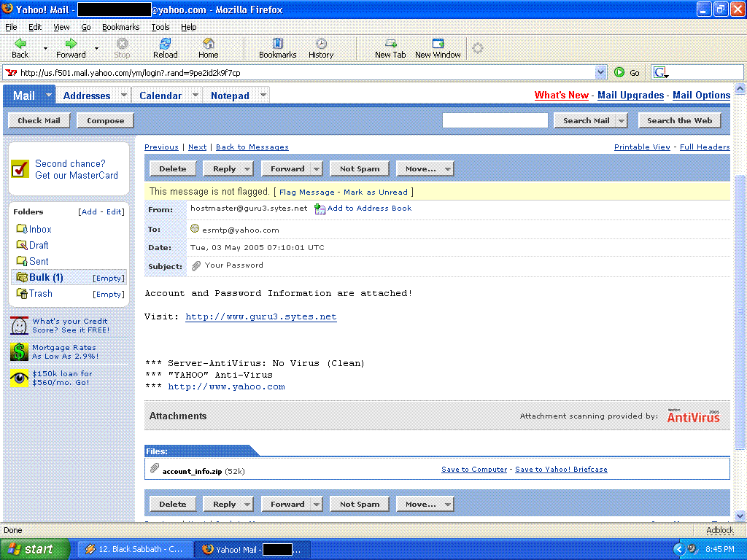747x560 pixels.
Task: Click the Add to Address Book icon
Action: (320, 209)
